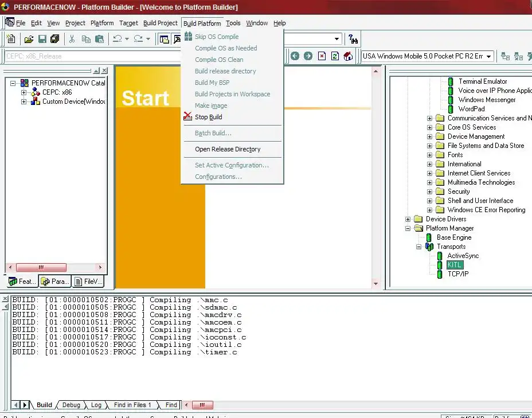
Task: Select the Terminal Emulator catalog item
Action: (483, 81)
